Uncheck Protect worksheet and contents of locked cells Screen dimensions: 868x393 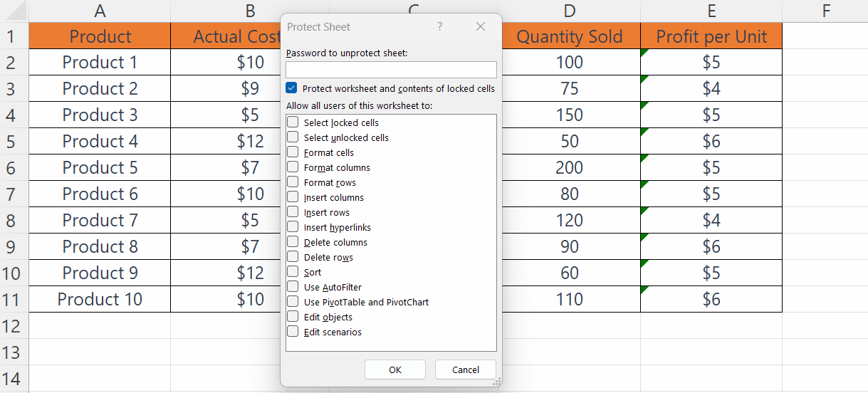291,88
